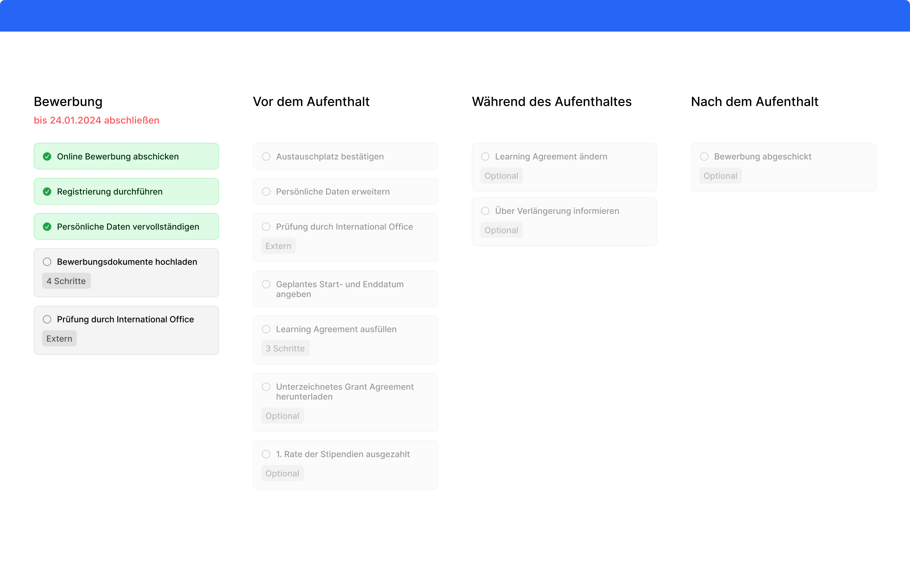Click status circle for Austauschplatz bestätigen
910x588 pixels.
point(266,157)
